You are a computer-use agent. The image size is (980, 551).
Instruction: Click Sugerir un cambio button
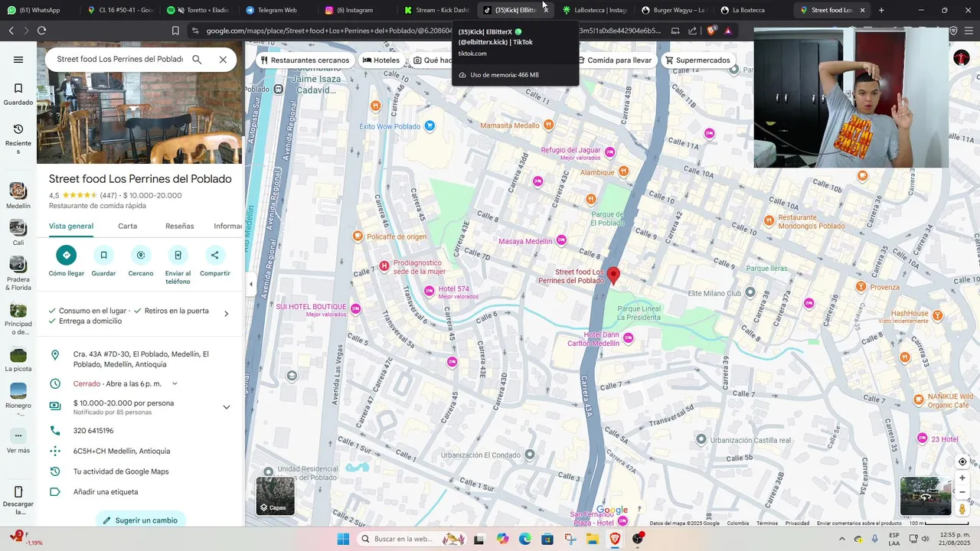[140, 520]
